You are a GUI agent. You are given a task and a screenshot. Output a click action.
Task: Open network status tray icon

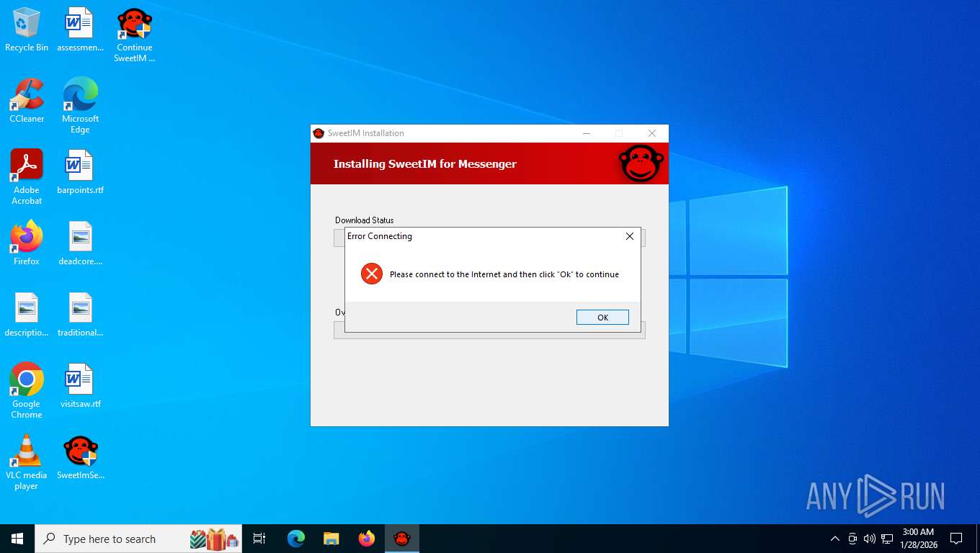[887, 539]
